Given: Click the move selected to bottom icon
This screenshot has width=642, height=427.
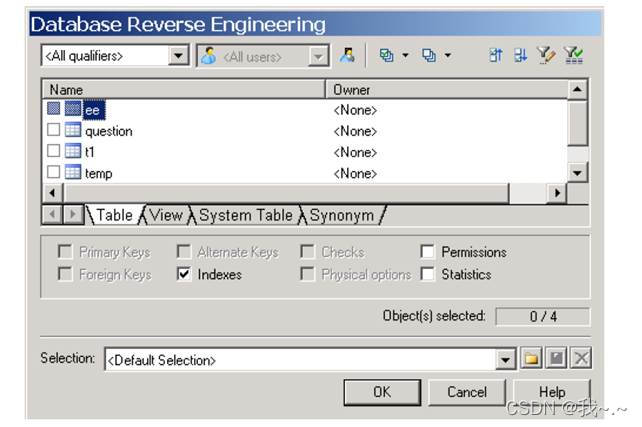Looking at the screenshot, I should click(x=520, y=55).
